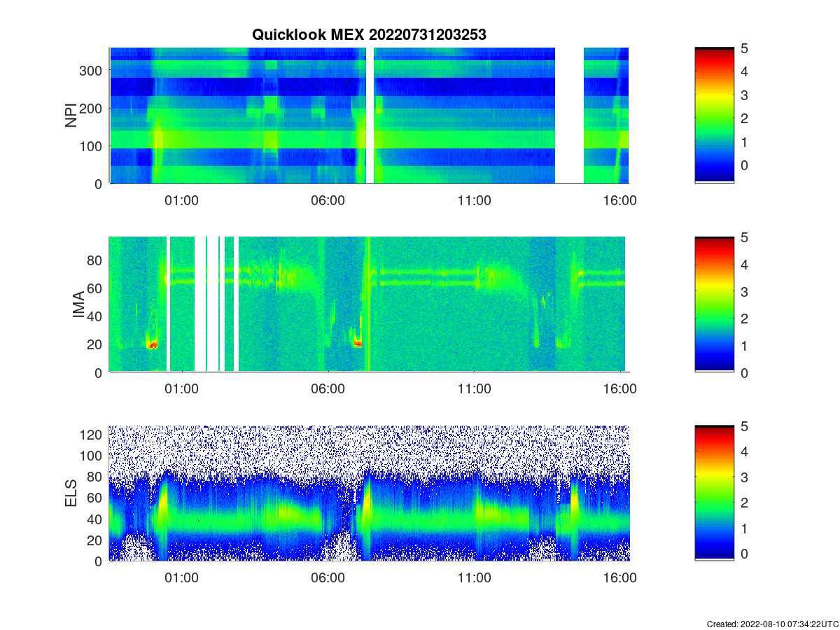Click the 06:00 label under NPI panel
Image resolution: width=840 pixels, height=630 pixels.
point(328,200)
